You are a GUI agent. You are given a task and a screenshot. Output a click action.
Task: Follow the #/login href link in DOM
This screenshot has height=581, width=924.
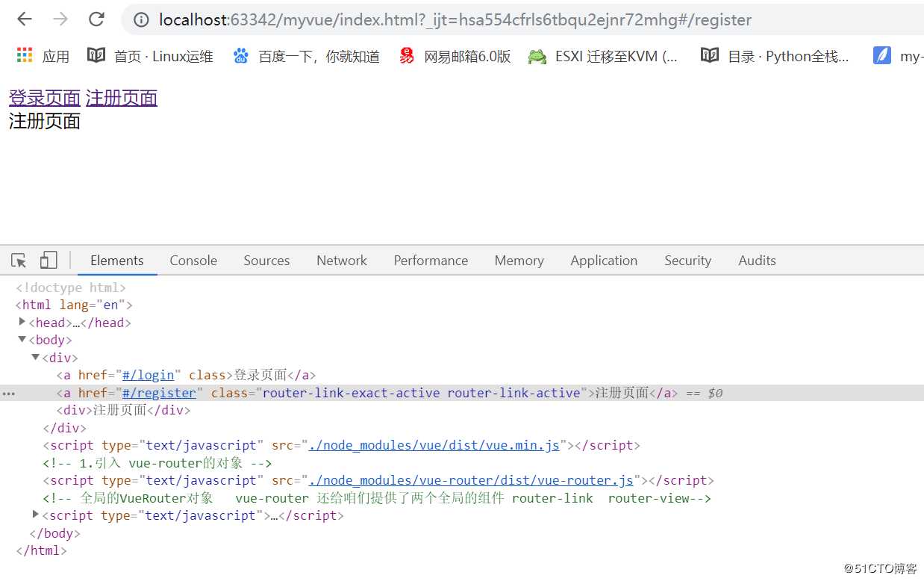pyautogui.click(x=148, y=375)
